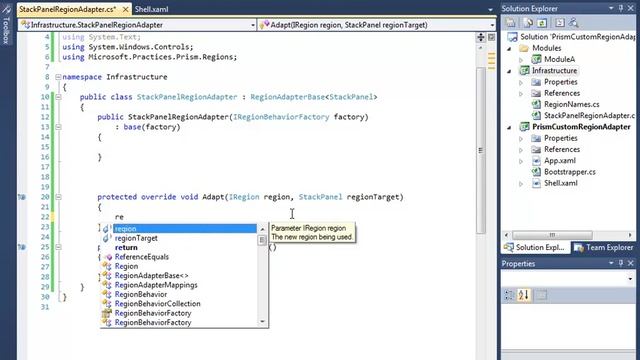
Task: Expand References under Infrastructure
Action: point(521,93)
